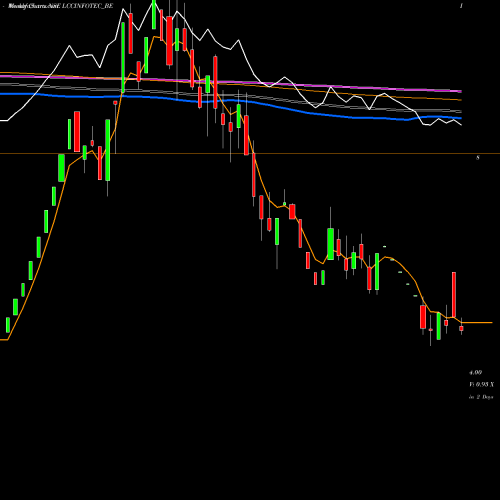Select the last small red candle at far right
This screenshot has height=500, width=500.
coord(461,328)
